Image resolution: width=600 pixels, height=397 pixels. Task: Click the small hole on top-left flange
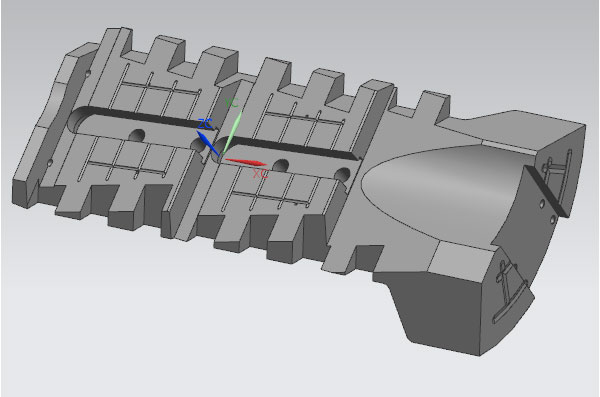tap(88, 73)
